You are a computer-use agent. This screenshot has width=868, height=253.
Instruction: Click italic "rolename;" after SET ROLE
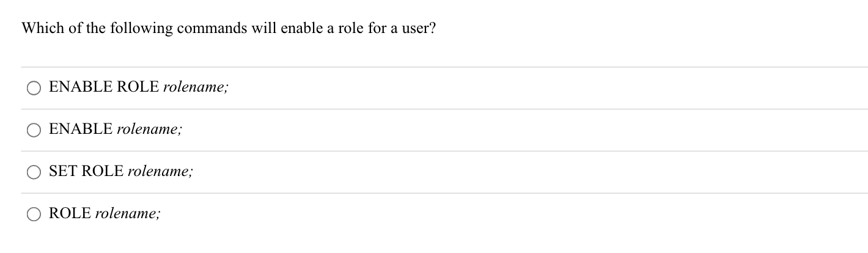(x=161, y=172)
